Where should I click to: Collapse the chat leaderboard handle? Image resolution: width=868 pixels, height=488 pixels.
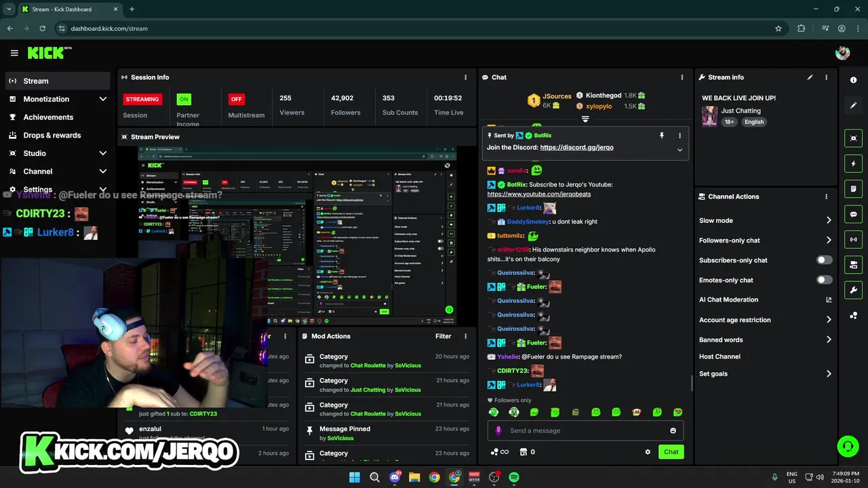(585, 119)
